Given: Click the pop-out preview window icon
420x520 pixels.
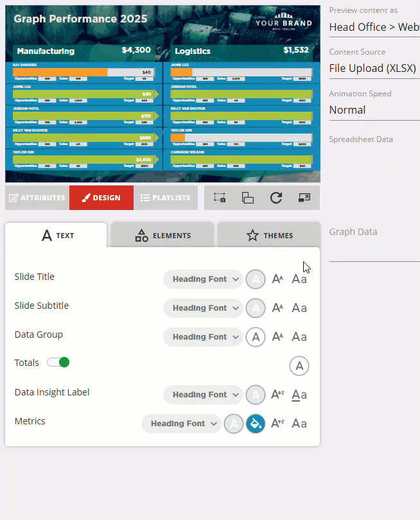Looking at the screenshot, I should pyautogui.click(x=304, y=198).
